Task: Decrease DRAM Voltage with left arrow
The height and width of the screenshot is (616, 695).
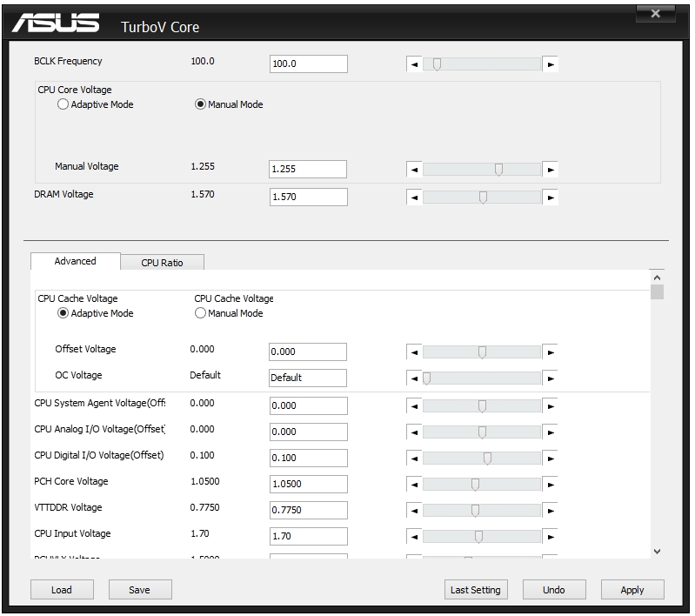Action: 414,198
